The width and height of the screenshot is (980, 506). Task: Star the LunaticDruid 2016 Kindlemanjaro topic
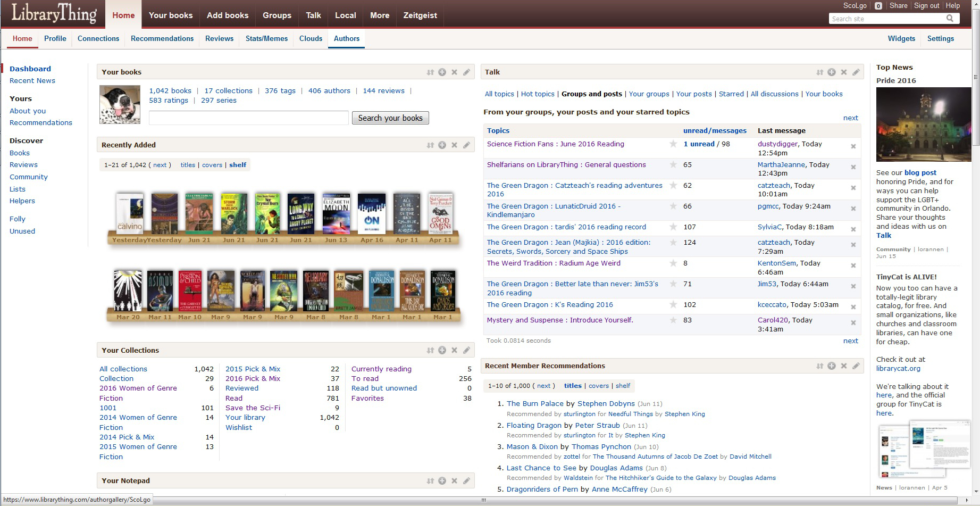[673, 206]
